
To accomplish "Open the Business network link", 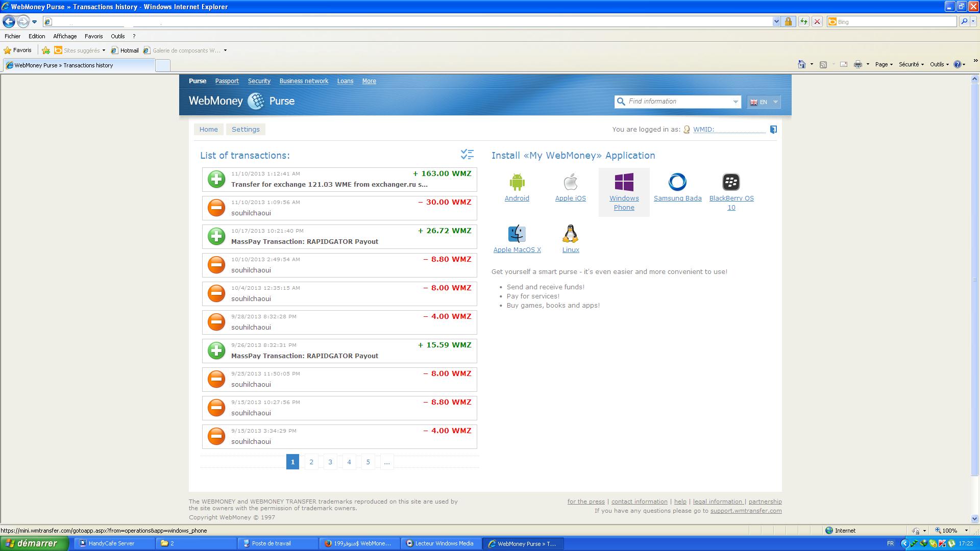I will (x=304, y=81).
